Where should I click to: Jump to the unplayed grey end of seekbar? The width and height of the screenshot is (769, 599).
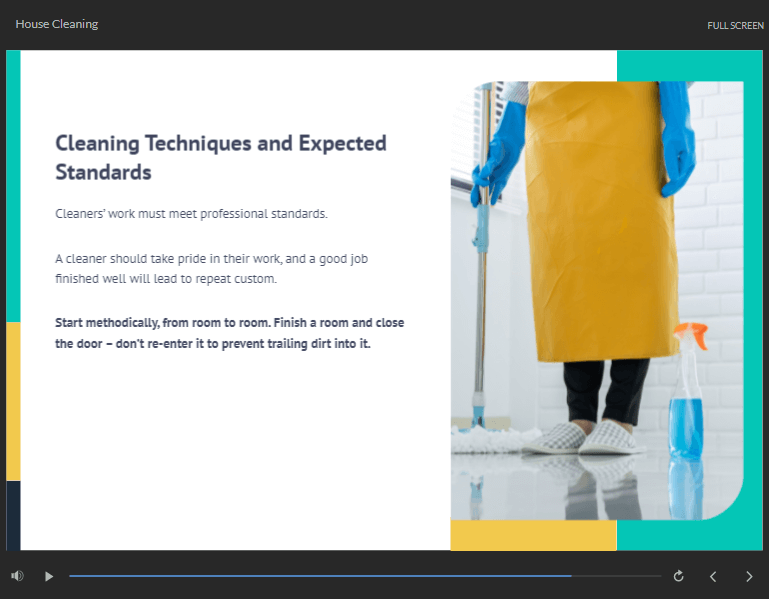[x=617, y=576]
